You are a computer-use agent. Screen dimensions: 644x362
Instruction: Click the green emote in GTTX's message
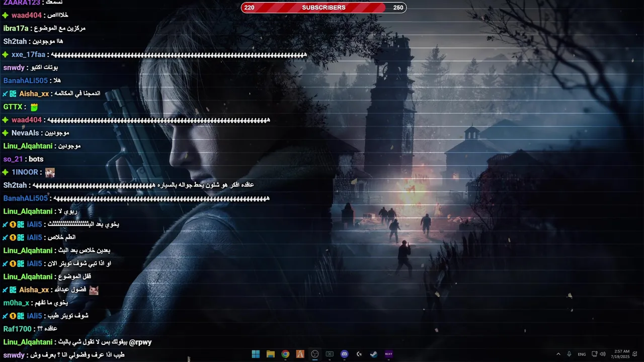click(34, 107)
